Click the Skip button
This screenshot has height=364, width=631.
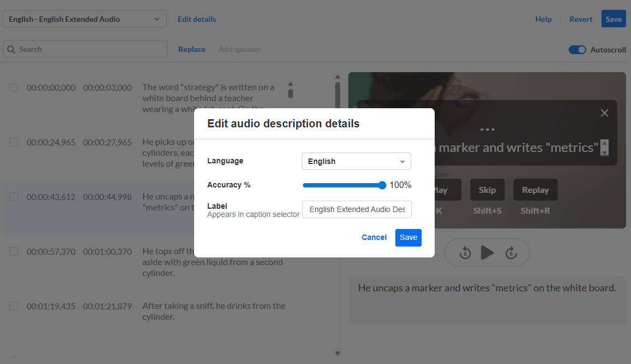tap(487, 190)
